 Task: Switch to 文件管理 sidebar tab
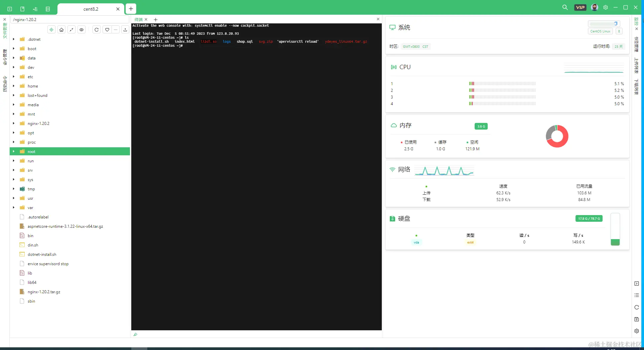pyautogui.click(x=5, y=31)
